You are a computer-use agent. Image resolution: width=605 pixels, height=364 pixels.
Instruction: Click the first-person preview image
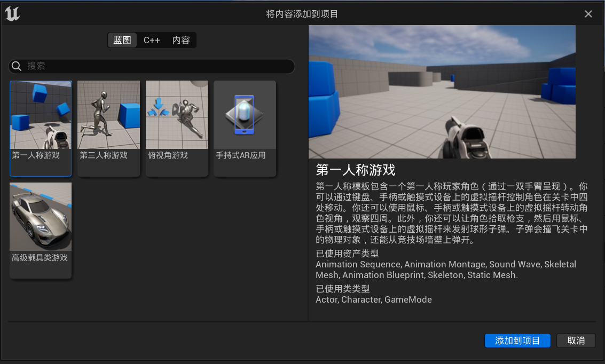tap(442, 92)
